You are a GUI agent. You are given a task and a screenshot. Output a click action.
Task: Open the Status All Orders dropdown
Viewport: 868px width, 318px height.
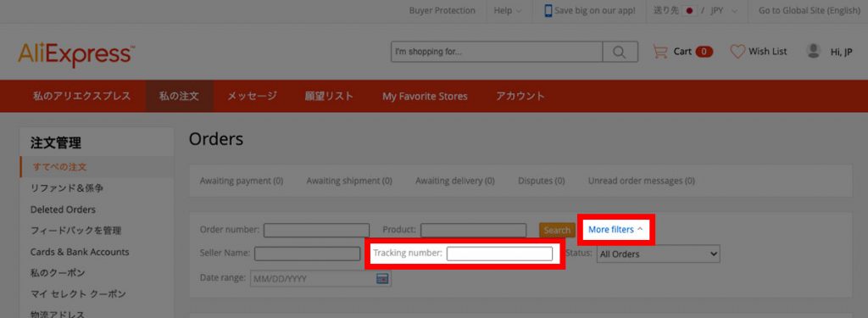click(x=658, y=254)
